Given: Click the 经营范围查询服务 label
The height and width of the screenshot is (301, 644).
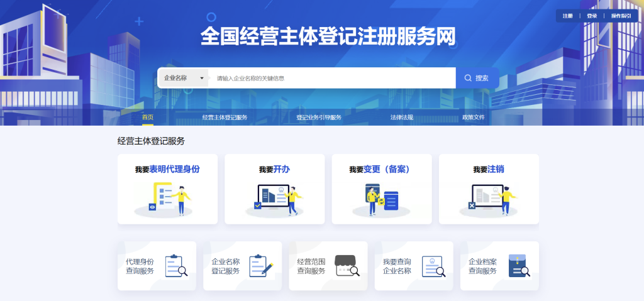Looking at the screenshot, I should (x=311, y=266).
